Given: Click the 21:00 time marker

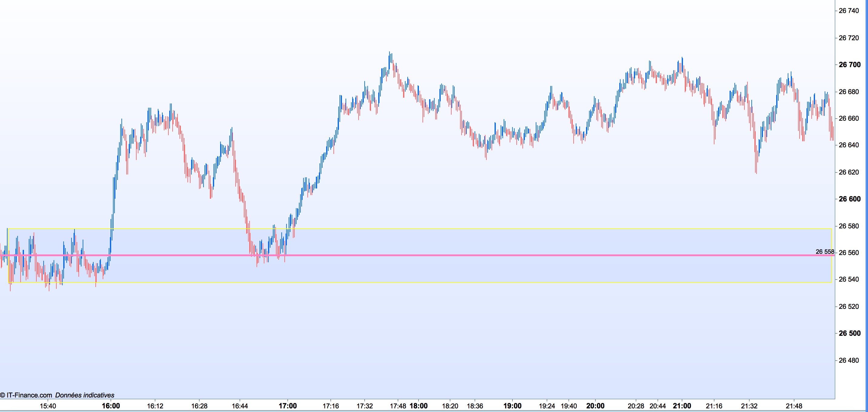Looking at the screenshot, I should coord(682,406).
